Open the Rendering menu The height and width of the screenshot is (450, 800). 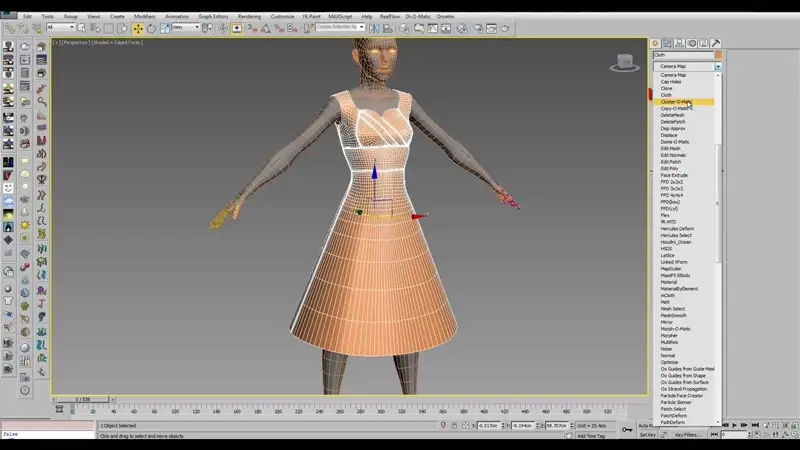tap(249, 16)
